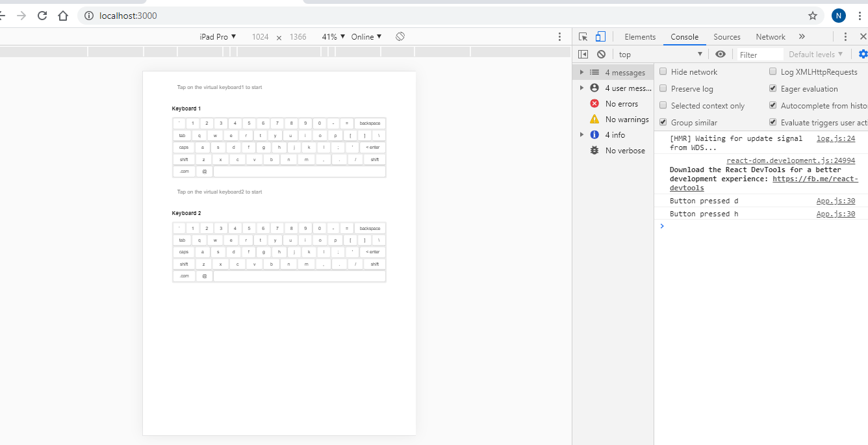Image resolution: width=868 pixels, height=445 pixels.
Task: Open device toolbar more options menu
Action: click(559, 37)
